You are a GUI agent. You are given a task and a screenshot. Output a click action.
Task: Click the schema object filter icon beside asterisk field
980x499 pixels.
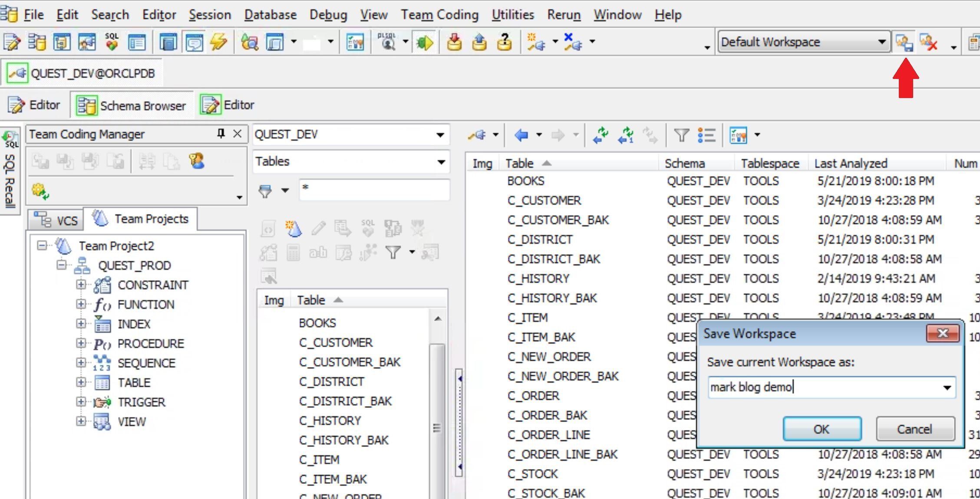tap(265, 190)
